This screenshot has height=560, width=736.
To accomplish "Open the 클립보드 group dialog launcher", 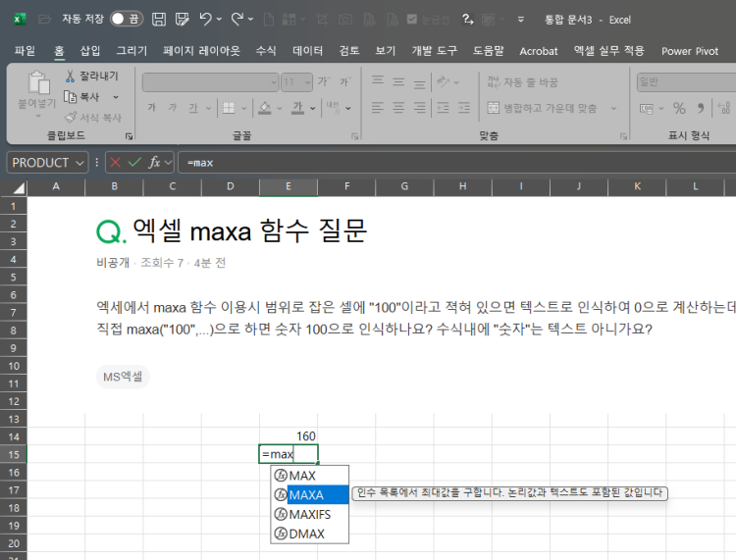I will click(x=129, y=136).
